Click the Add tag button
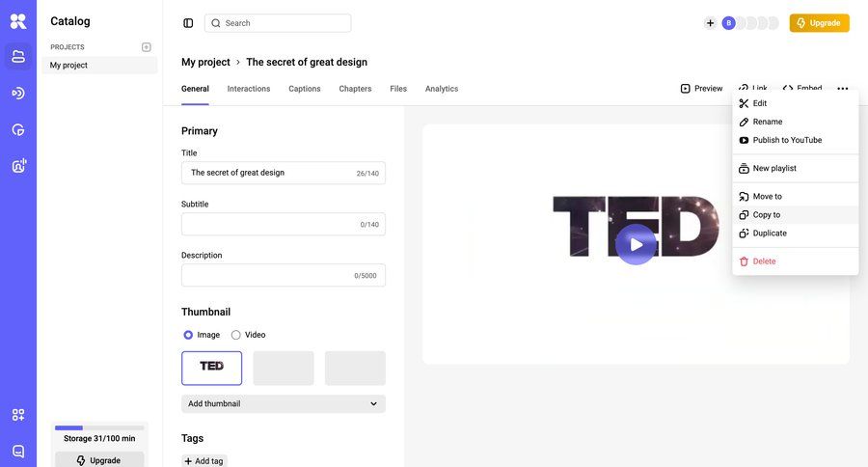The image size is (868, 467). pyautogui.click(x=203, y=461)
